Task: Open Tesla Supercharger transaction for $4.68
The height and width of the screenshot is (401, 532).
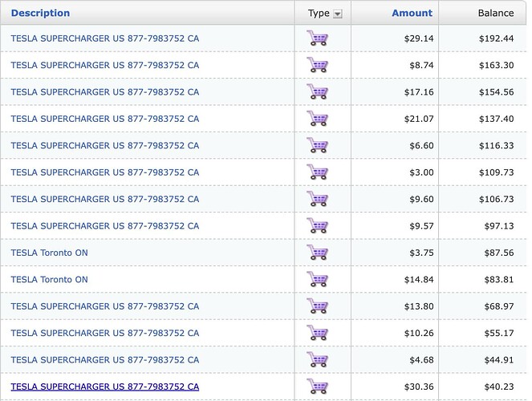Action: (105, 359)
